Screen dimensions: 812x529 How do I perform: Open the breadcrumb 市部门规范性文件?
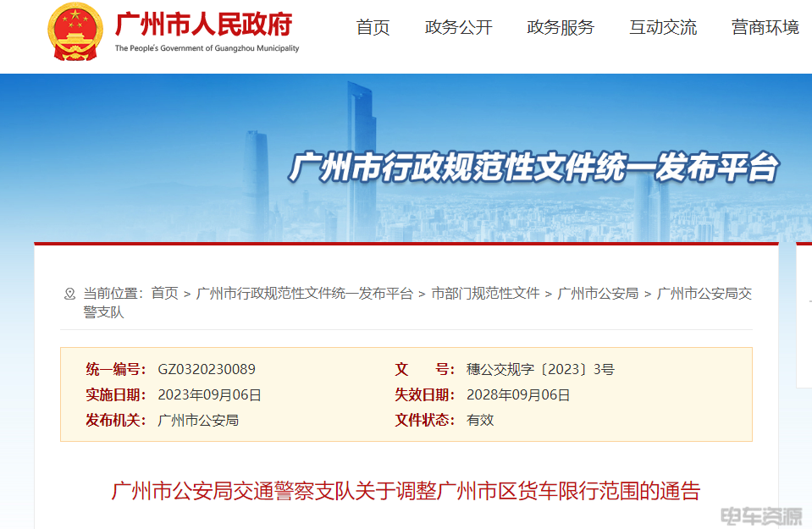485,294
